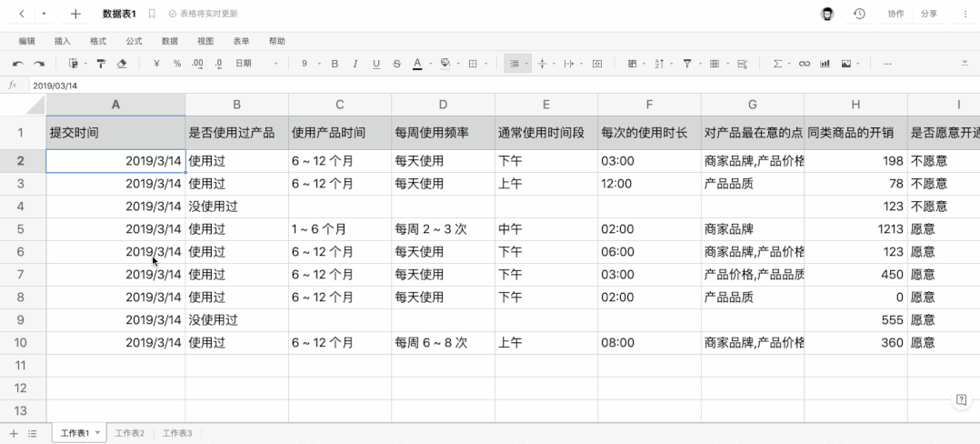The image size is (980, 444).
Task: Switch to the 工作表3 tab
Action: point(177,433)
